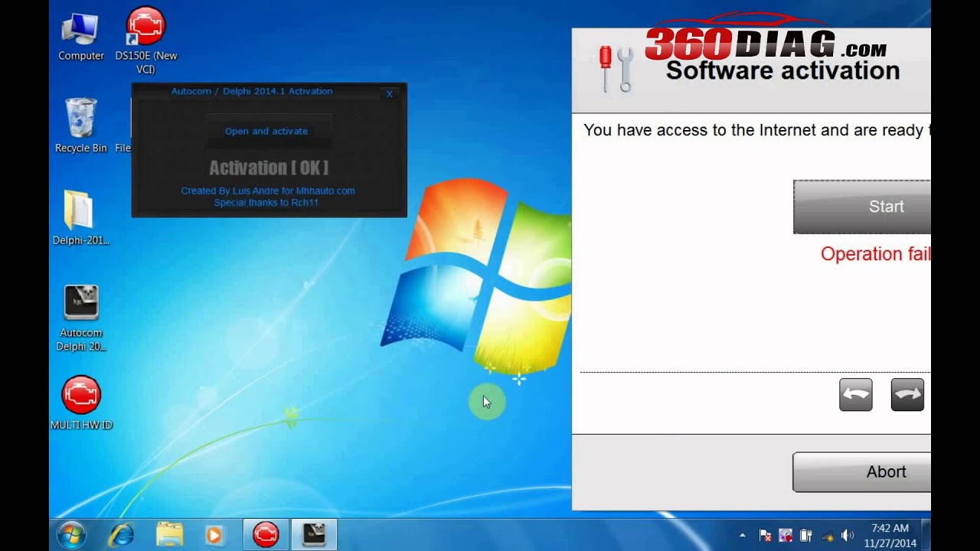
Task: Show hidden system tray icons
Action: click(x=742, y=536)
